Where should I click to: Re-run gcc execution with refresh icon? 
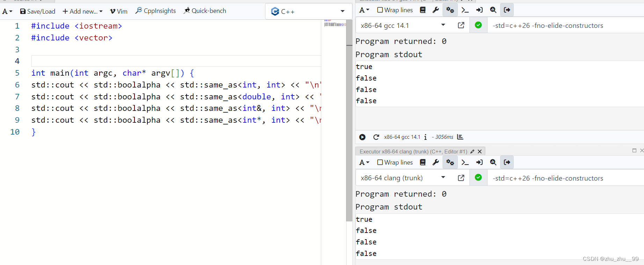[376, 137]
